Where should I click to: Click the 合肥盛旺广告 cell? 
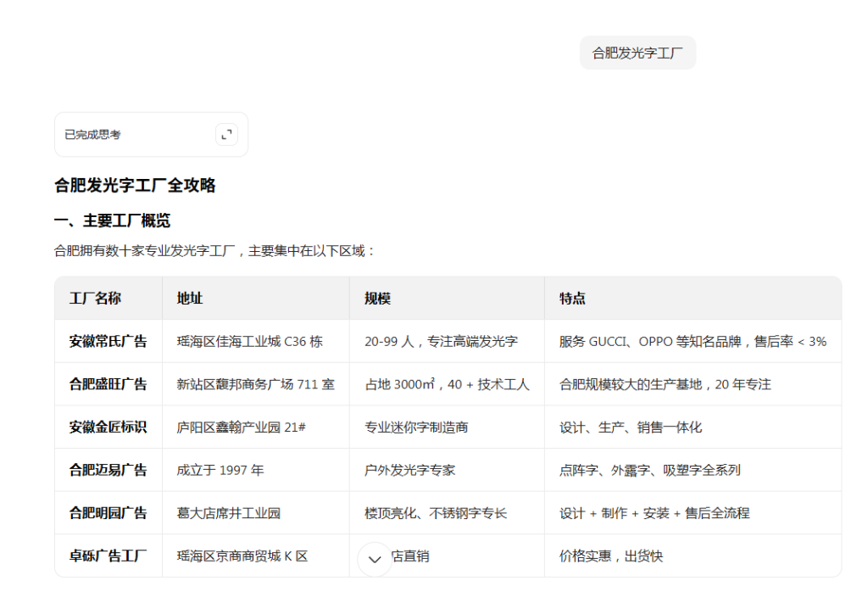click(106, 383)
